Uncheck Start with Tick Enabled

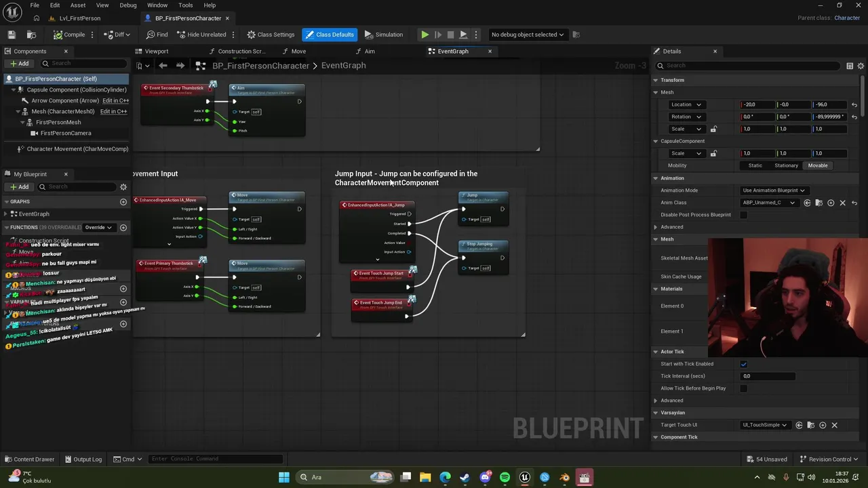point(744,364)
